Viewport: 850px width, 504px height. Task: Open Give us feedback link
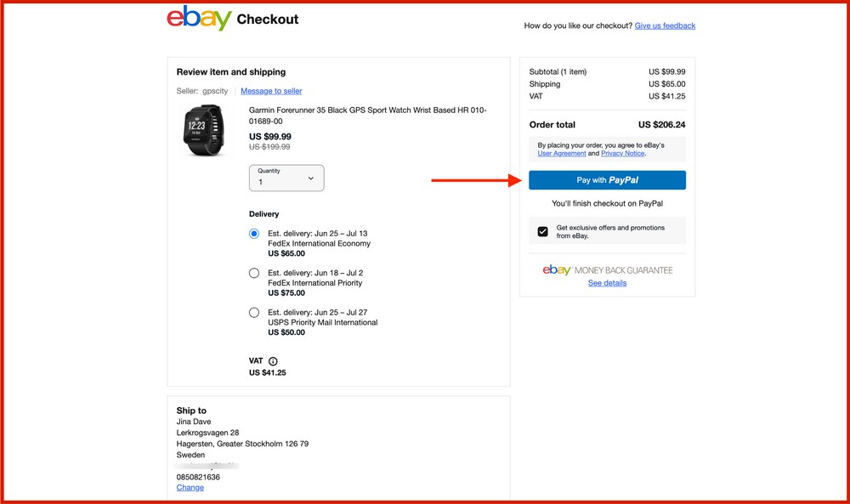point(665,25)
